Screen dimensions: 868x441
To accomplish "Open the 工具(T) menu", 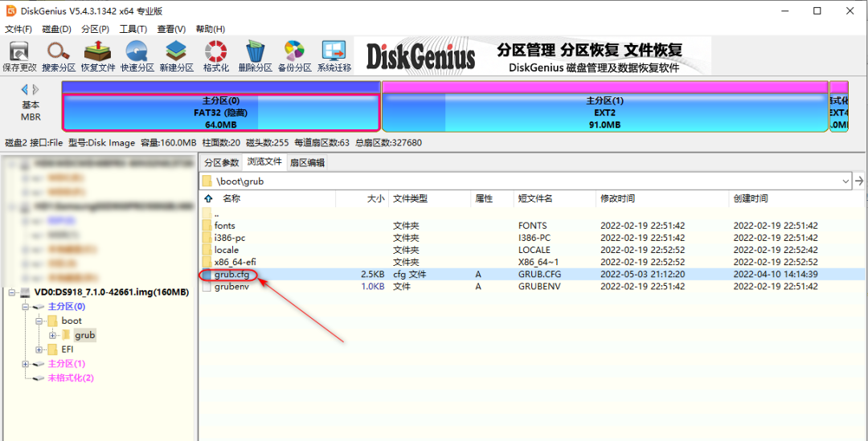I will [133, 29].
